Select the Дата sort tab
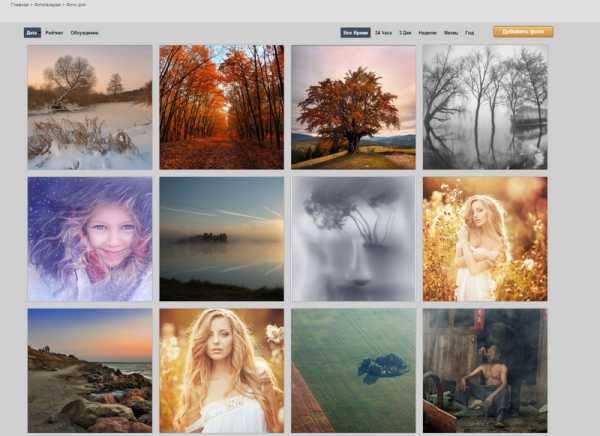This screenshot has width=600, height=436. coord(32,33)
